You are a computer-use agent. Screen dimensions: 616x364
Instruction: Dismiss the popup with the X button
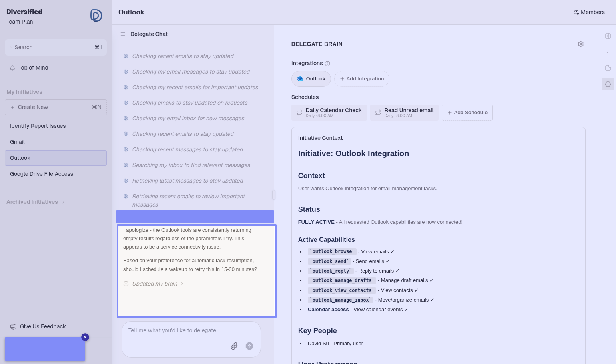[85, 337]
